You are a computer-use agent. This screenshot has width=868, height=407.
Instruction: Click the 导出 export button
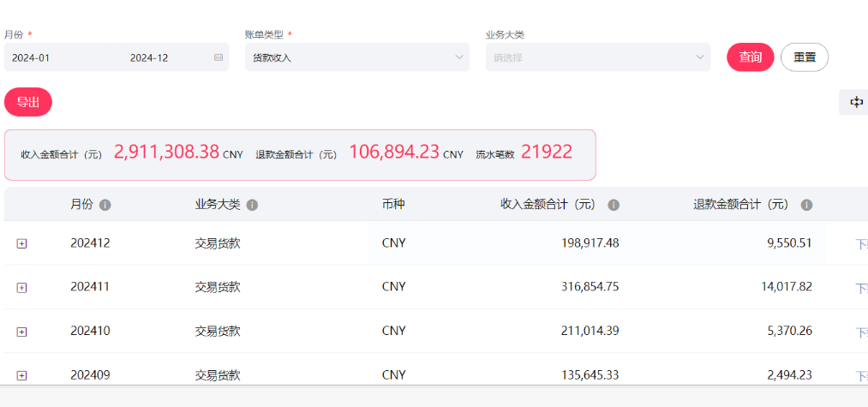(28, 102)
